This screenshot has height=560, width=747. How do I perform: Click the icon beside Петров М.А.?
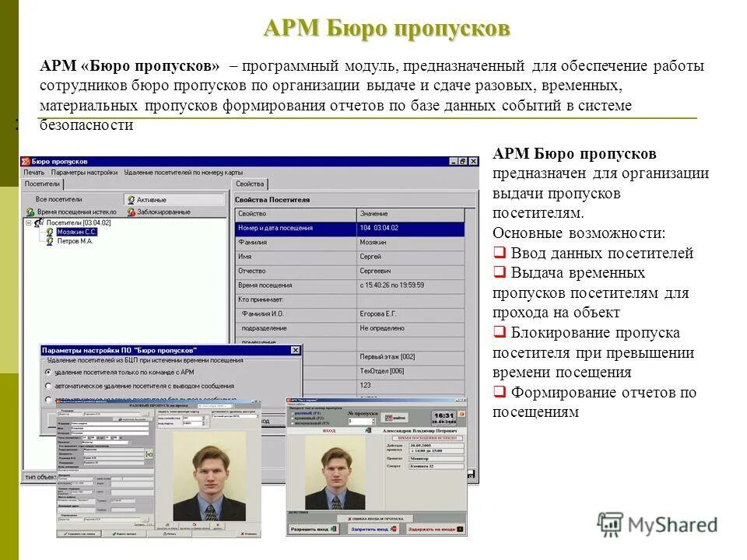point(50,241)
